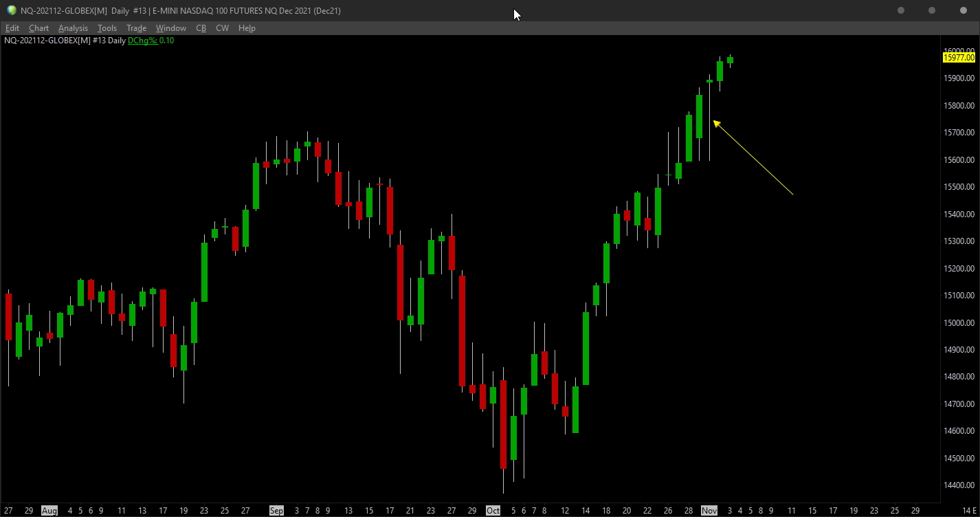This screenshot has height=517, width=980.
Task: Open the Analysis menu
Action: click(73, 28)
